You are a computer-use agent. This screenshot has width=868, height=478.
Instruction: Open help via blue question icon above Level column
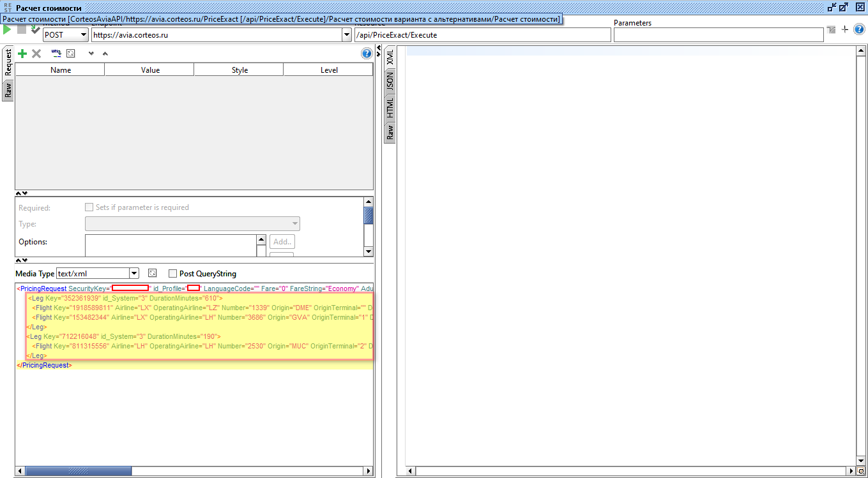click(x=367, y=54)
